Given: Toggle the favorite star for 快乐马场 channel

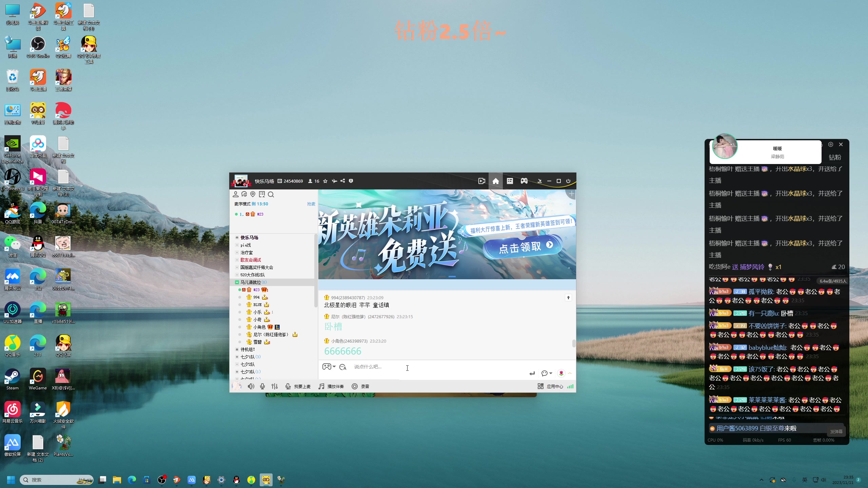Looking at the screenshot, I should (x=325, y=181).
